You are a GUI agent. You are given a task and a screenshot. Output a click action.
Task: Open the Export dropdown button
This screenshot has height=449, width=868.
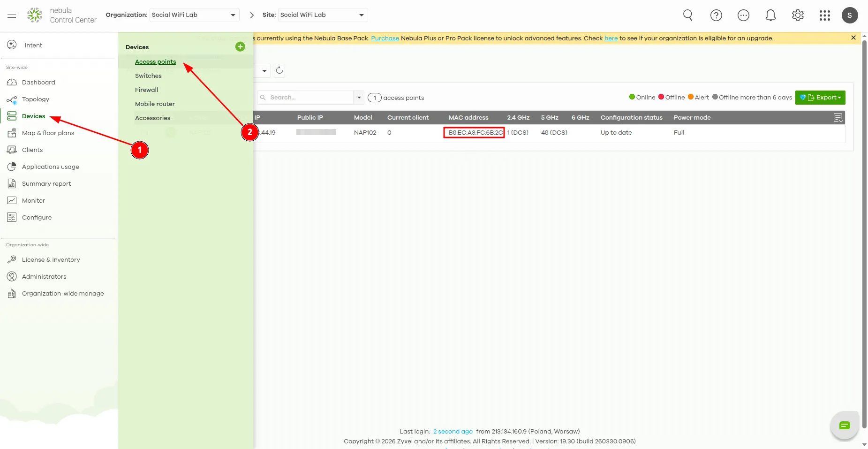820,98
